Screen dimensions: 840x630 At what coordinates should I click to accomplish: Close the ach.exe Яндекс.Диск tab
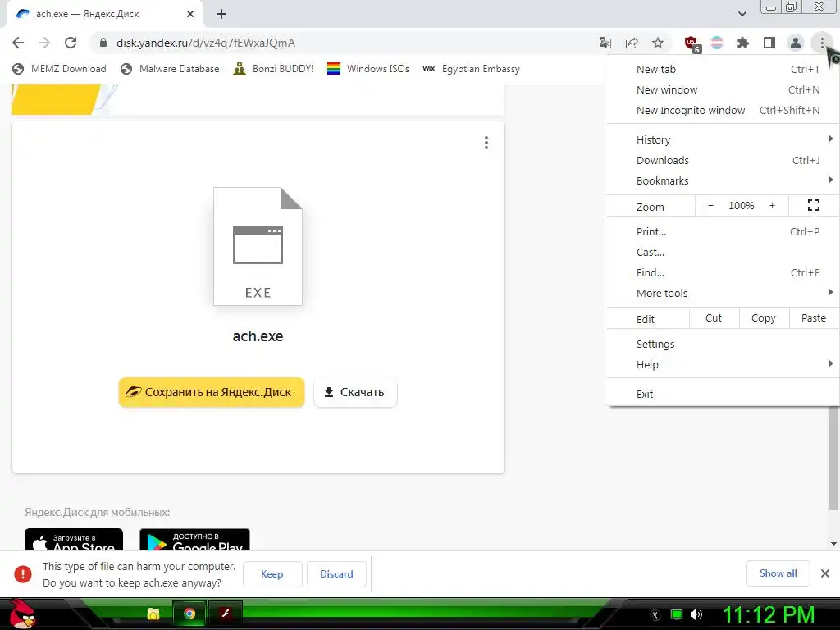pos(190,14)
